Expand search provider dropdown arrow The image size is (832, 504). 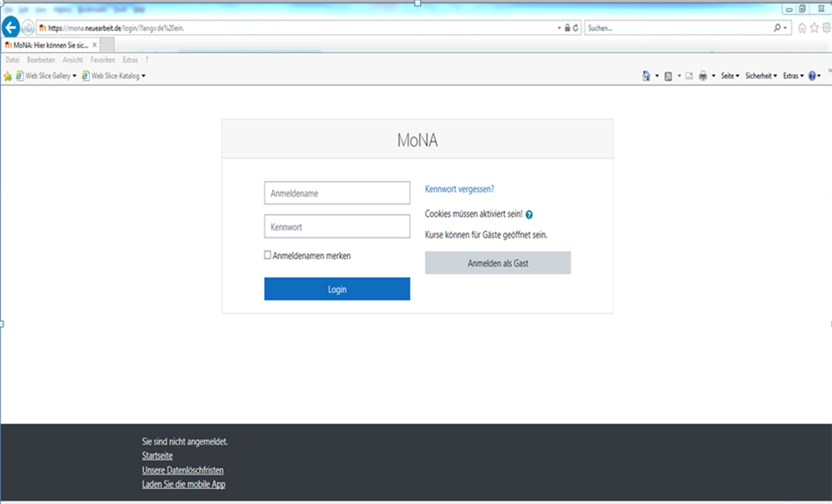coord(785,28)
